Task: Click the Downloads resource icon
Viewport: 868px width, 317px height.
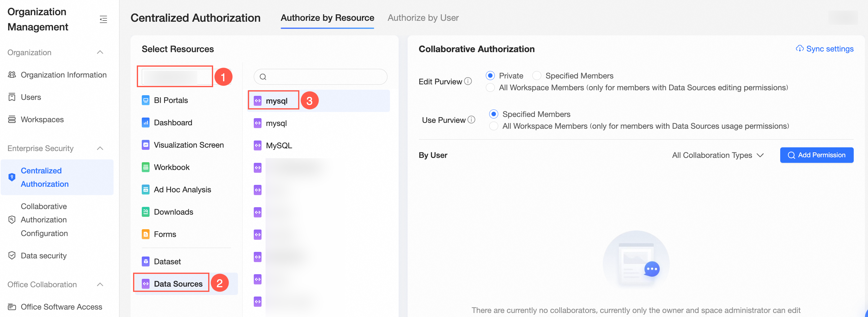Action: [x=145, y=212]
